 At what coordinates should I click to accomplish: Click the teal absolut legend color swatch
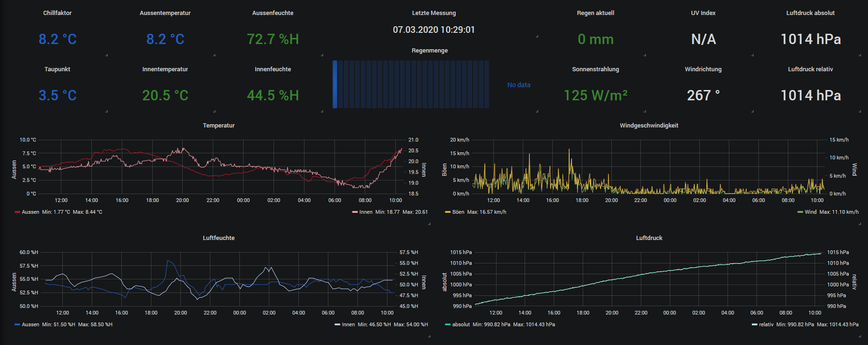pyautogui.click(x=448, y=324)
